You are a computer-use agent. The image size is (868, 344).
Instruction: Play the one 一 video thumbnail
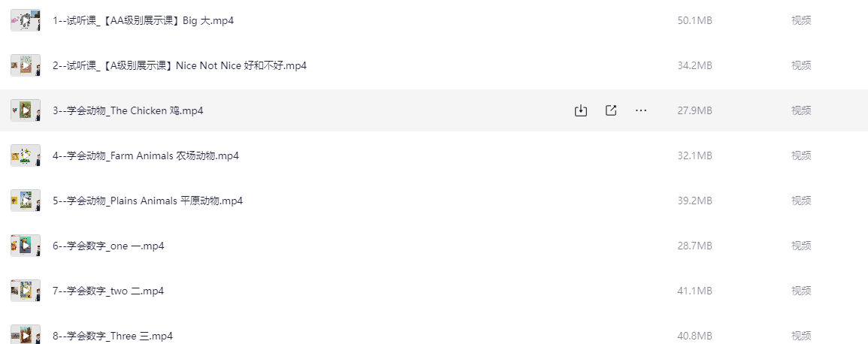(x=26, y=246)
